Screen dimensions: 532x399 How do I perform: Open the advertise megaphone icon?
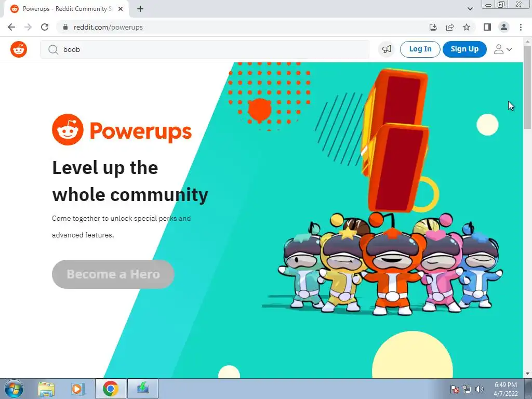(x=387, y=49)
